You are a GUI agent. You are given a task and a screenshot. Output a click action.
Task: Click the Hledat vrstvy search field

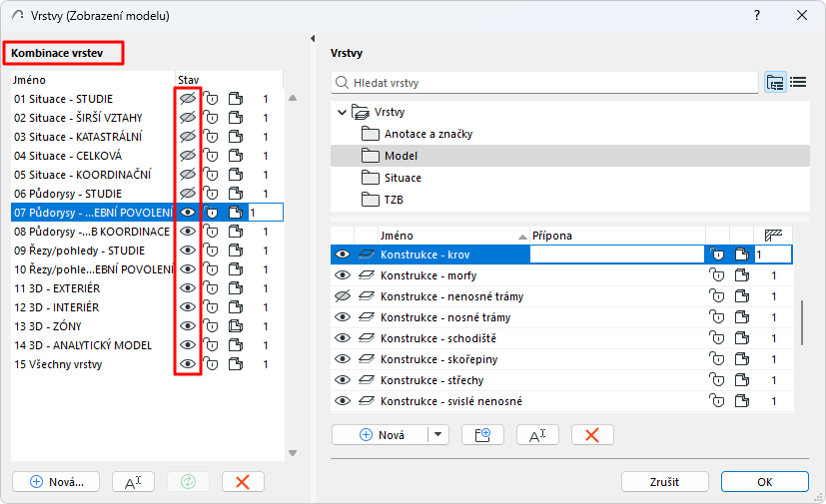click(549, 83)
